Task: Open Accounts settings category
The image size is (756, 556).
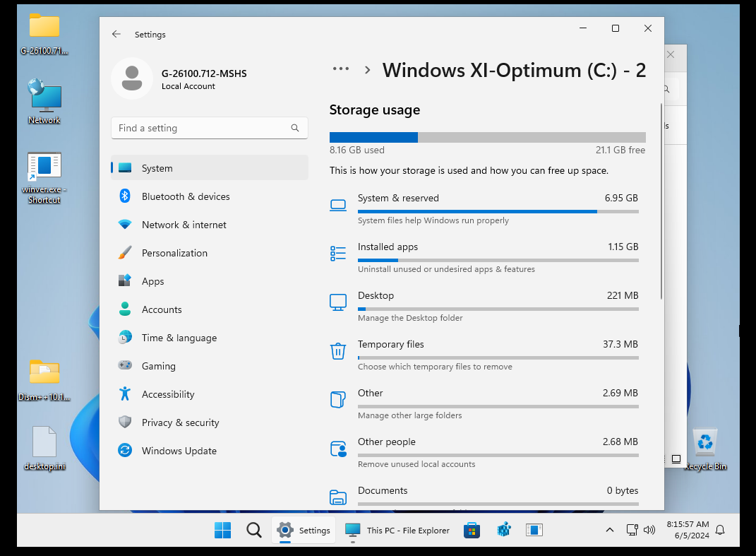Action: (209, 309)
